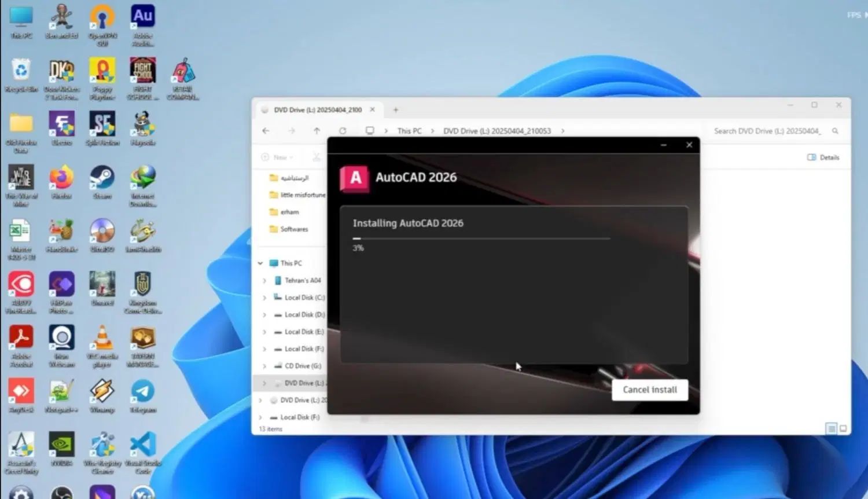868x499 pixels.
Task: Launch Telegram desktop shortcut
Action: (x=142, y=396)
